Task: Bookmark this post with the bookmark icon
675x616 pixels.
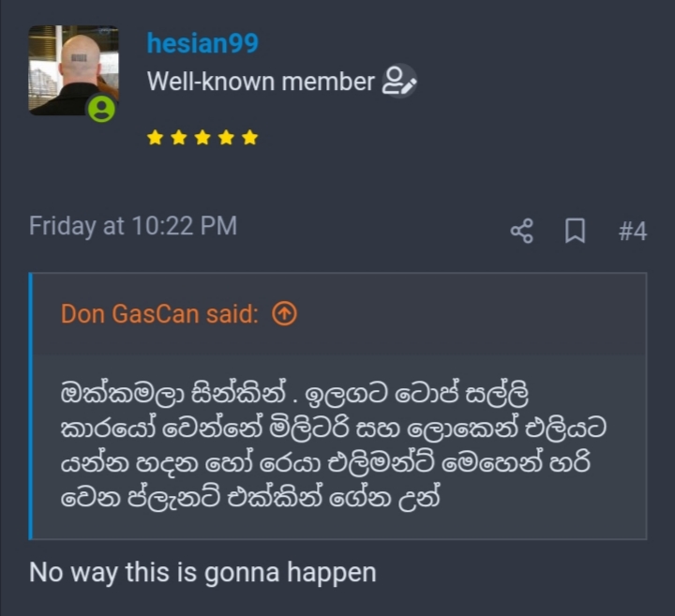Action: (x=575, y=231)
